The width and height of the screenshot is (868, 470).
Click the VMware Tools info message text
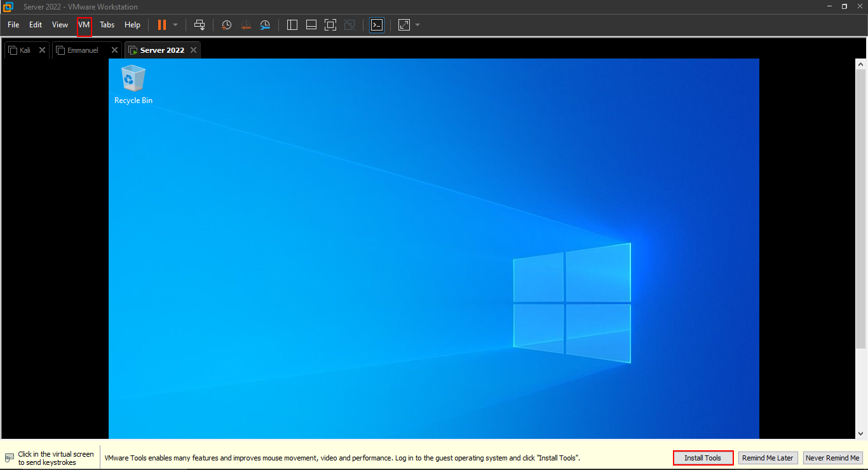pyautogui.click(x=342, y=458)
